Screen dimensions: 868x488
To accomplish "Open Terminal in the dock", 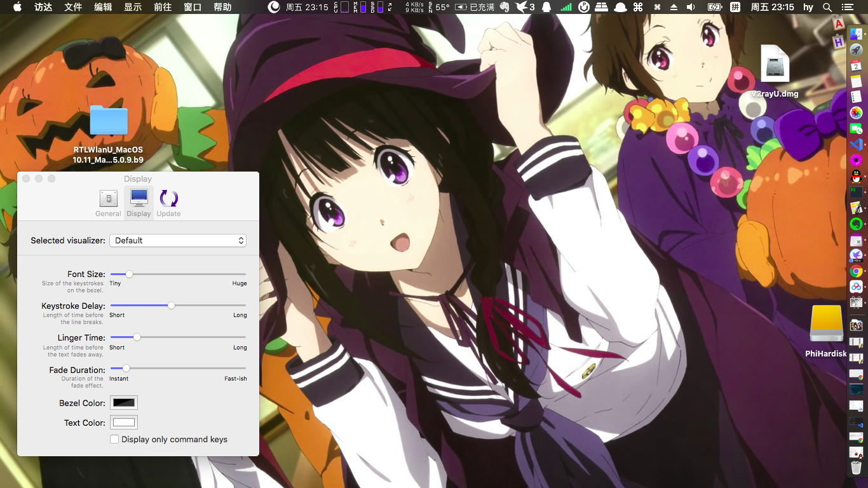I will pos(856,192).
